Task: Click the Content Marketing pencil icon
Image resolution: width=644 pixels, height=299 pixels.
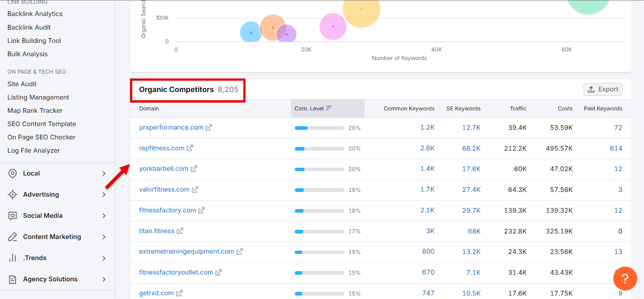Action: coord(12,237)
